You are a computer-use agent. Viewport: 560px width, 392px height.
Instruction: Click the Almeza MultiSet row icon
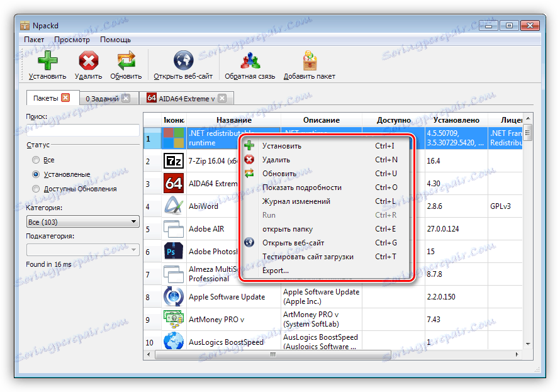[174, 274]
